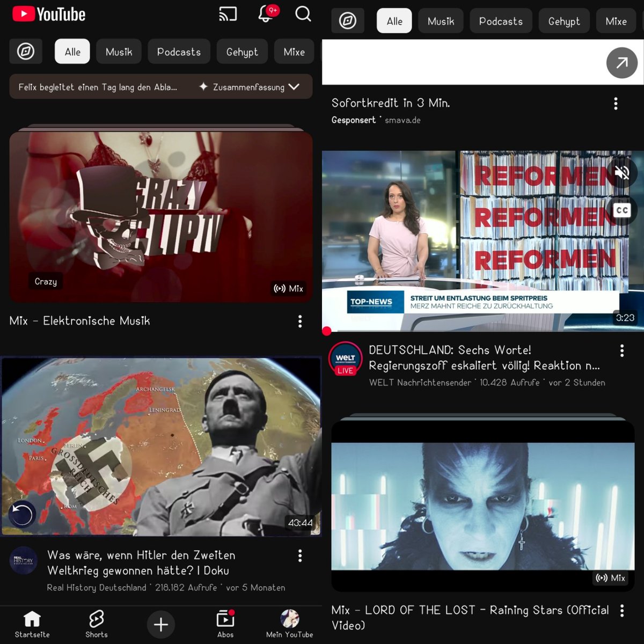Open the Real History Deutschland channel avatar
Screen dimensions: 644x644
[x=24, y=560]
